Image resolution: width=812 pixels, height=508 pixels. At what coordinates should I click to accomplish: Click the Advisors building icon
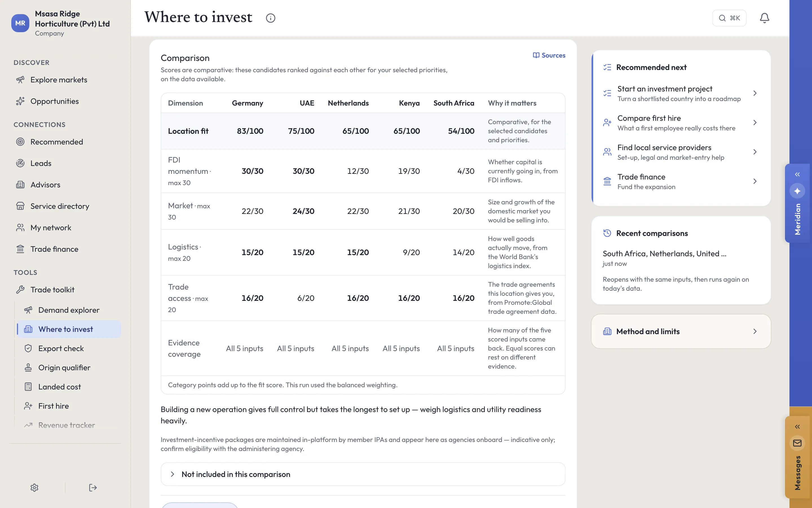[21, 185]
